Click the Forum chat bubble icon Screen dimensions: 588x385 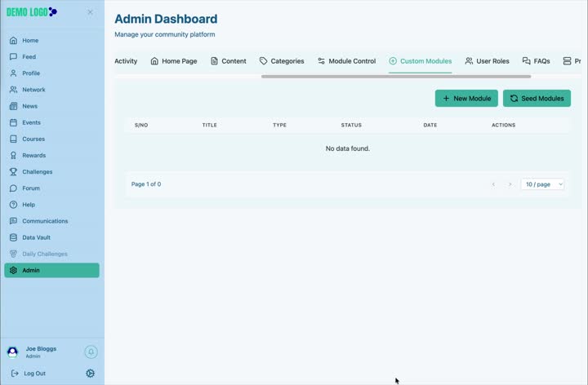tap(13, 188)
